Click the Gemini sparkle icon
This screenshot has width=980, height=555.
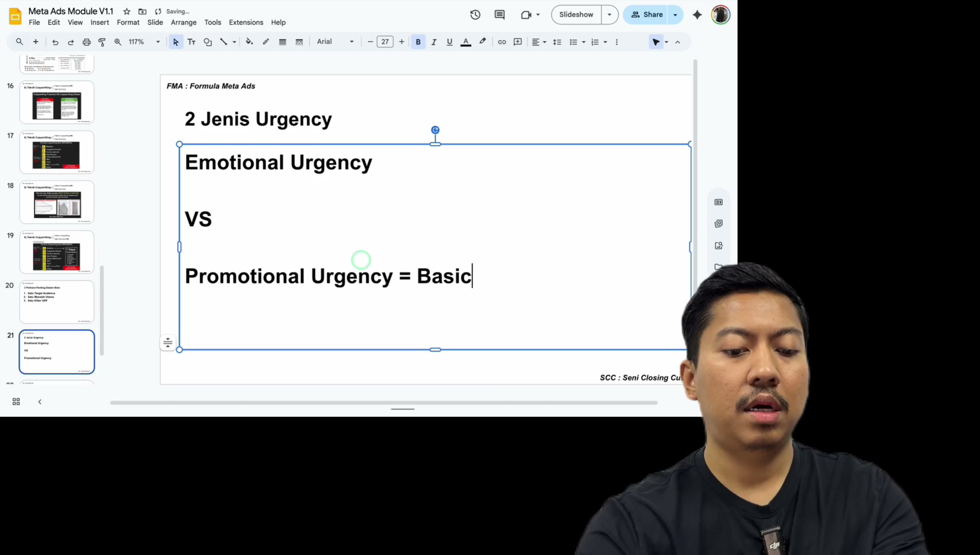pos(697,15)
